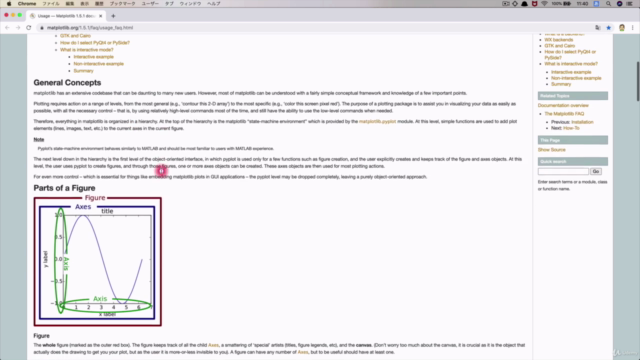Click the blue input source icon in the menu bar

[596, 4]
